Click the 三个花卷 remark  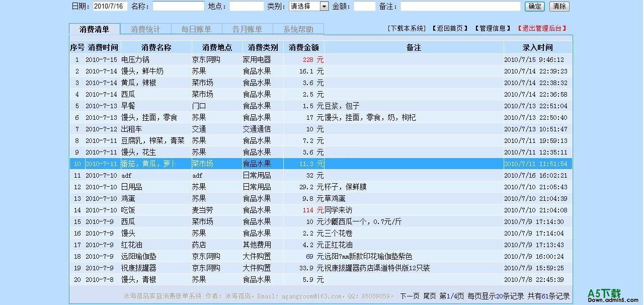tap(339, 233)
